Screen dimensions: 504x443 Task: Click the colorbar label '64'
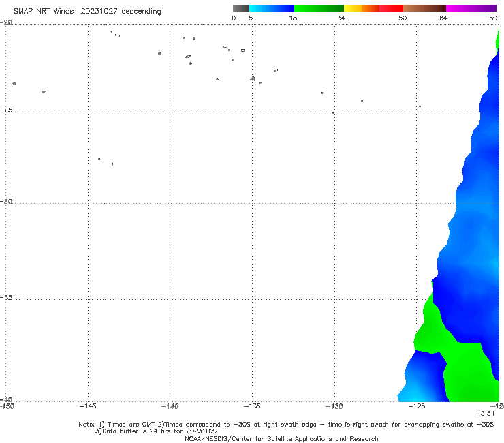(x=443, y=18)
